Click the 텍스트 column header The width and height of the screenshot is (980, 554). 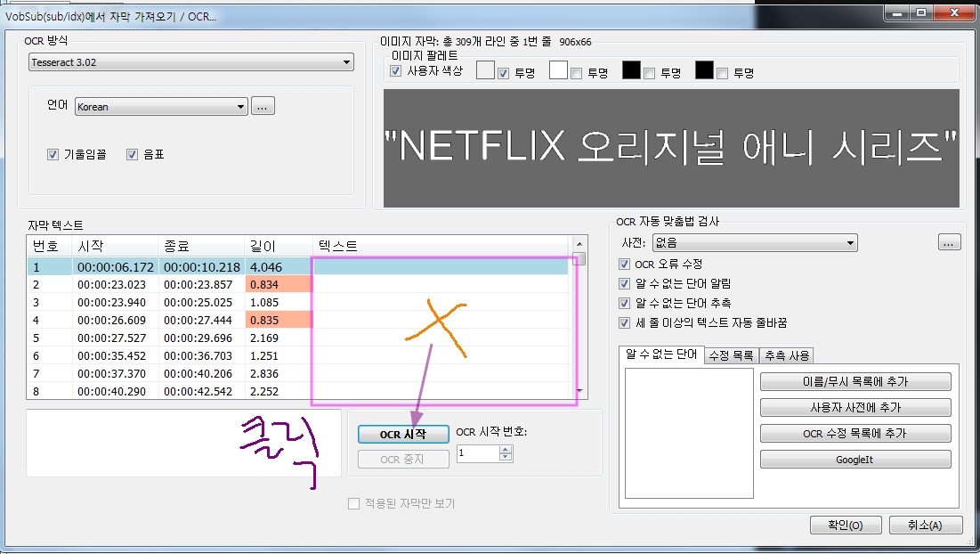pyautogui.click(x=441, y=247)
